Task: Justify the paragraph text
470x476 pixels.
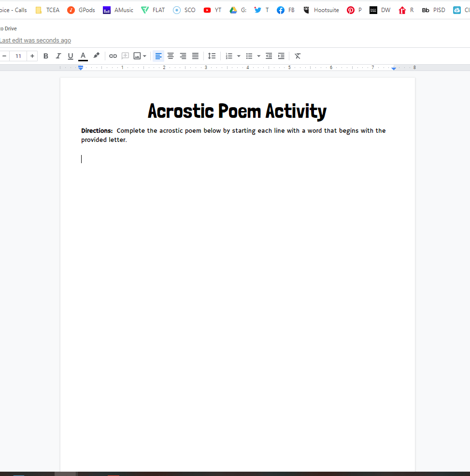Action: pyautogui.click(x=195, y=56)
